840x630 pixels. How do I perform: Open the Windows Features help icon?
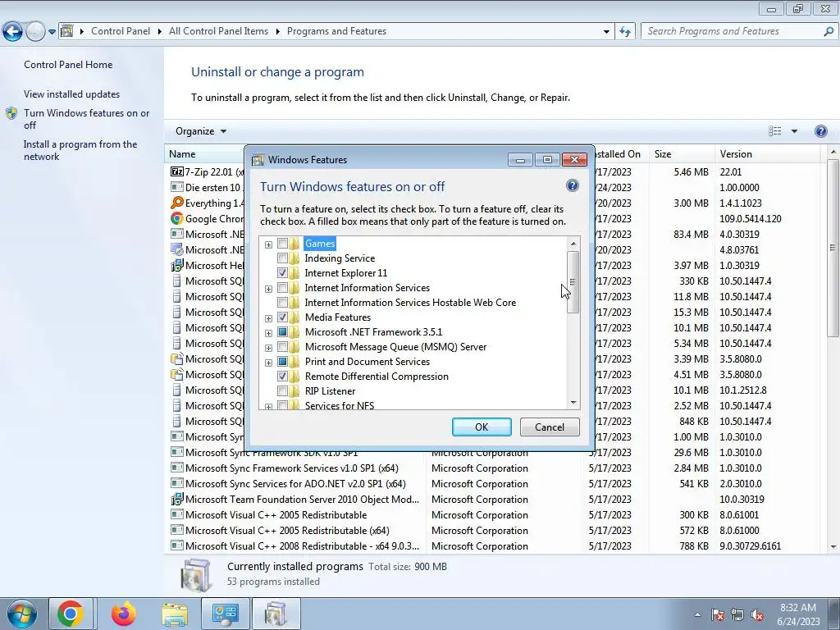(x=572, y=185)
